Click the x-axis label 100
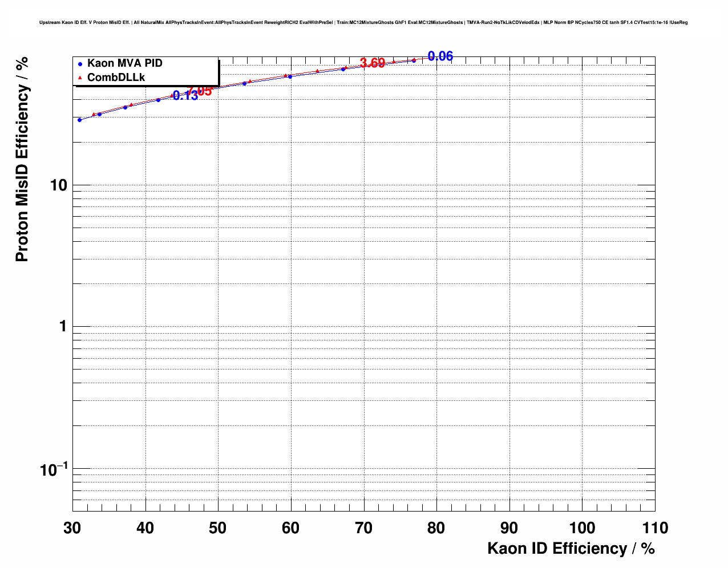 pyautogui.click(x=583, y=528)
